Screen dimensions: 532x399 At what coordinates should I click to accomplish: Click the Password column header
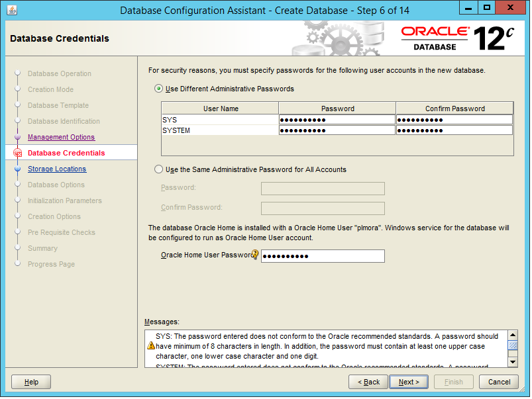click(x=338, y=109)
